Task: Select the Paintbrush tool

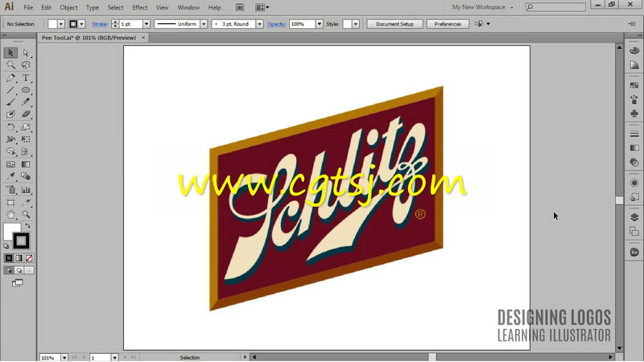Action: pyautogui.click(x=10, y=102)
